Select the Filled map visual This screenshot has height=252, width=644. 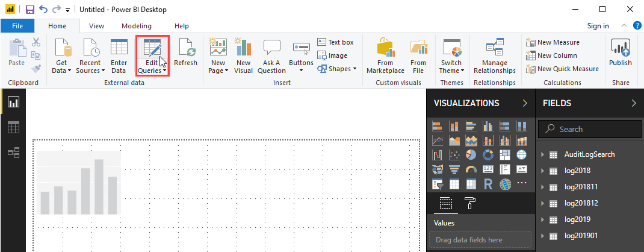[438, 169]
